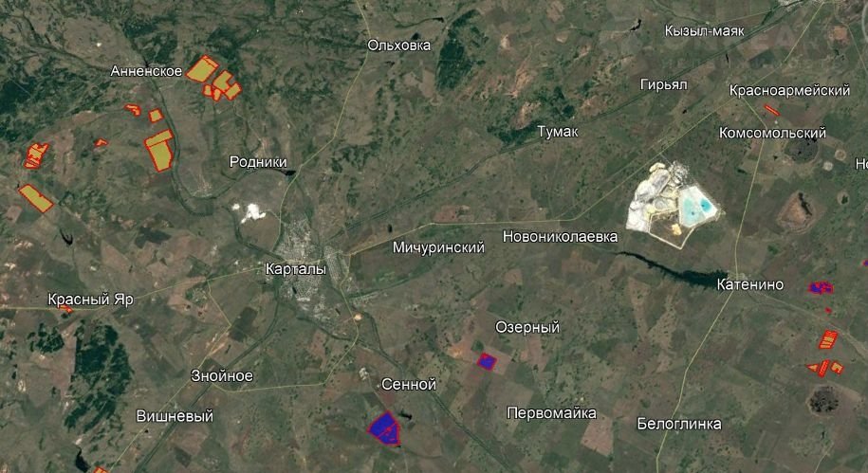Click the Ольховка map label
The height and width of the screenshot is (473, 868).
pyautogui.click(x=399, y=45)
